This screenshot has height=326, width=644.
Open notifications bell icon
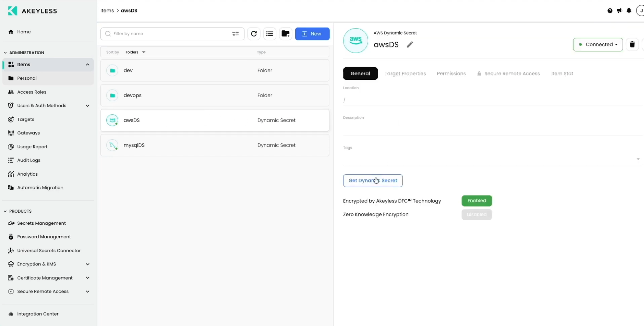pyautogui.click(x=629, y=11)
